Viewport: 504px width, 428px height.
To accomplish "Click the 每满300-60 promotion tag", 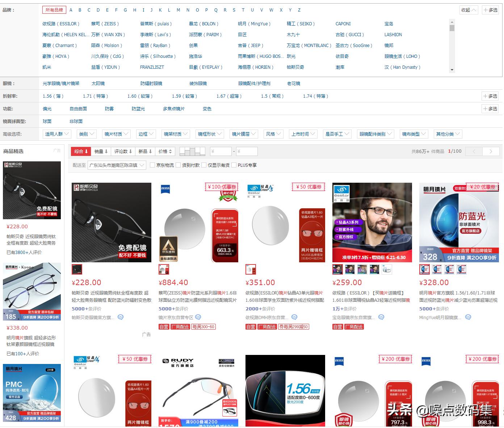I will pyautogui.click(x=203, y=327).
